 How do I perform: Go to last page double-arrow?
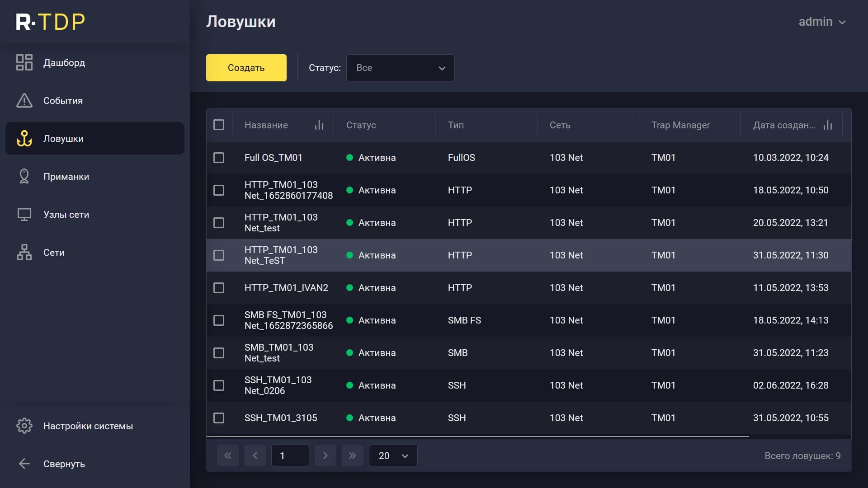point(353,455)
